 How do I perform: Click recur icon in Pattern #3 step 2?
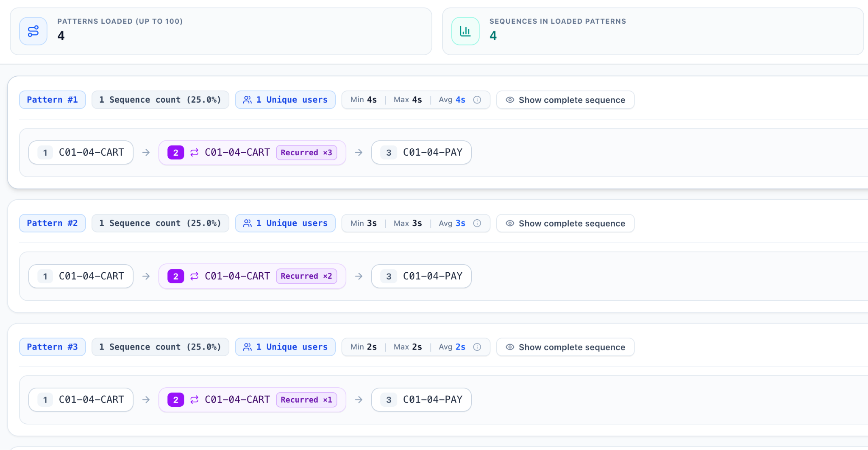coord(195,400)
